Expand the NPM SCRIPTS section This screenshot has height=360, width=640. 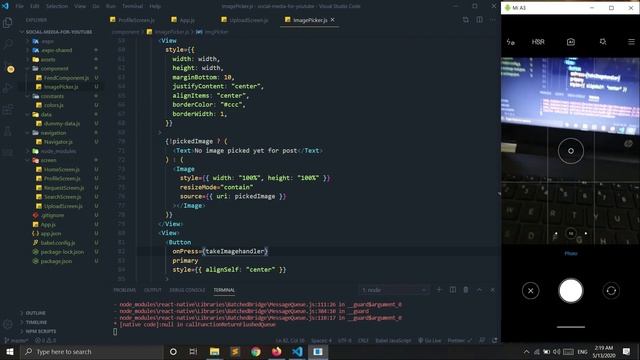click(41, 331)
